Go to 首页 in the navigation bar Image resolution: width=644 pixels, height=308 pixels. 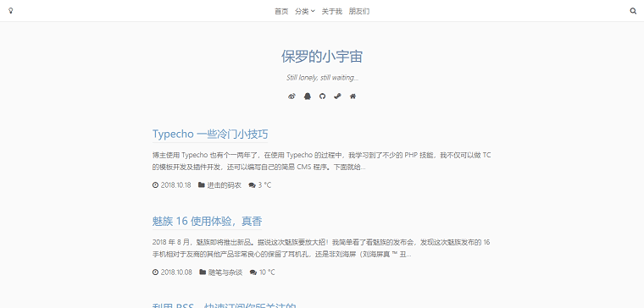(x=281, y=11)
